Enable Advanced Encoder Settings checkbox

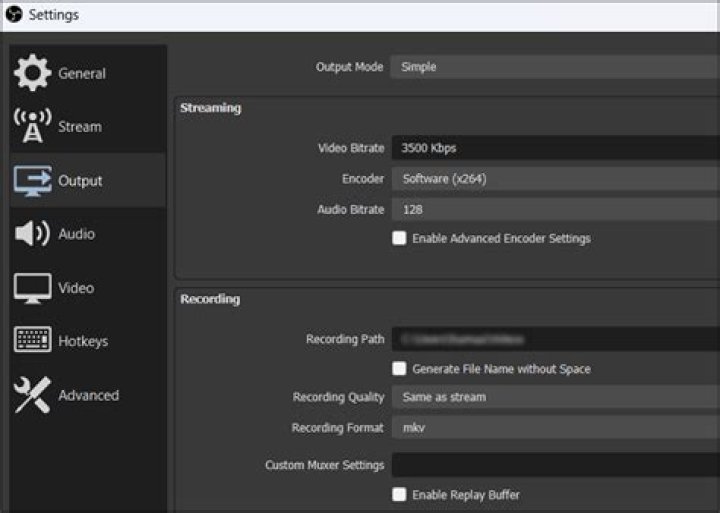coord(399,239)
